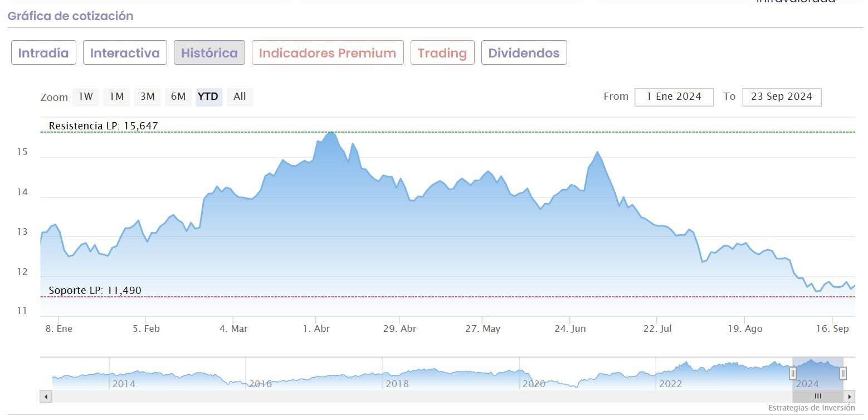Select the Histórica chart tab
868x420 pixels.
[x=209, y=53]
